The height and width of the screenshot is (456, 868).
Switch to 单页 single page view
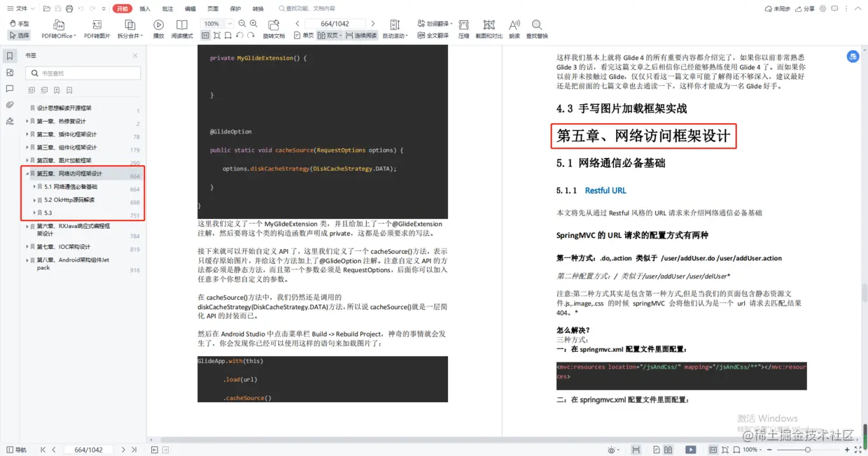pos(304,35)
